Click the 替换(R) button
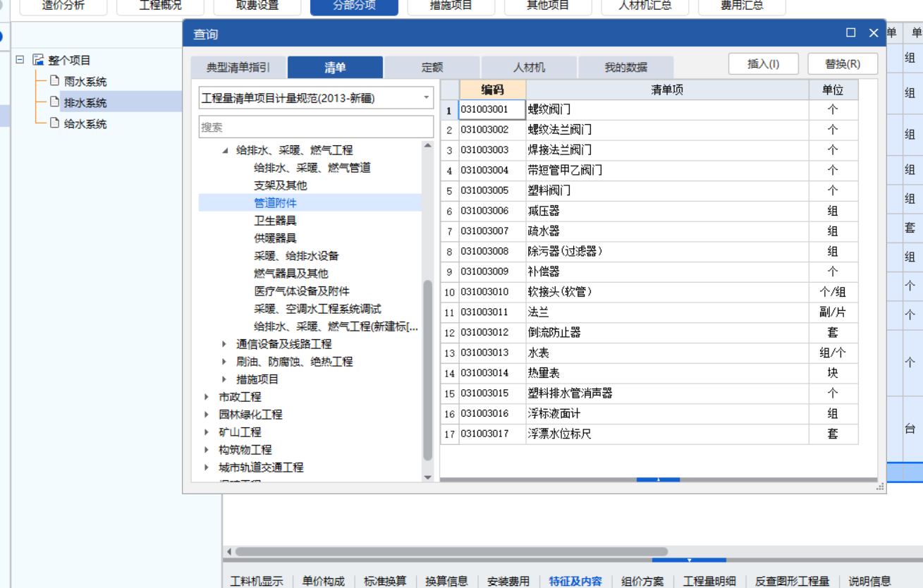Viewport: 923px width, 588px height. [x=842, y=63]
